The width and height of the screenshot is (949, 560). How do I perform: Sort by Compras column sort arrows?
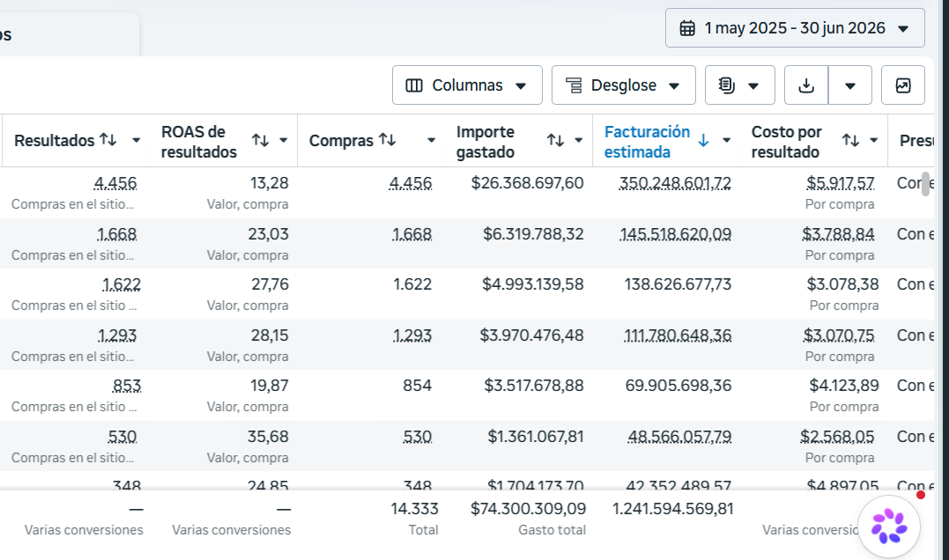click(388, 140)
